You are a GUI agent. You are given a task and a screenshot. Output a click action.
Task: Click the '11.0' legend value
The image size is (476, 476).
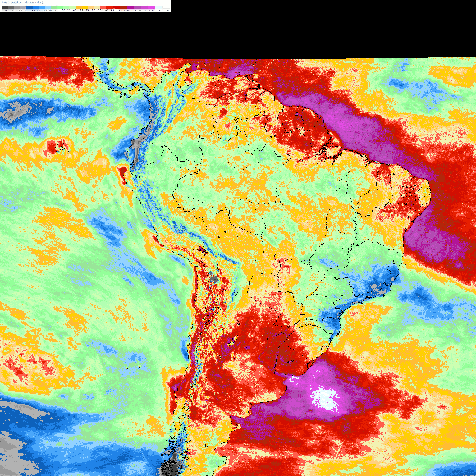pyautogui.click(x=141, y=10)
